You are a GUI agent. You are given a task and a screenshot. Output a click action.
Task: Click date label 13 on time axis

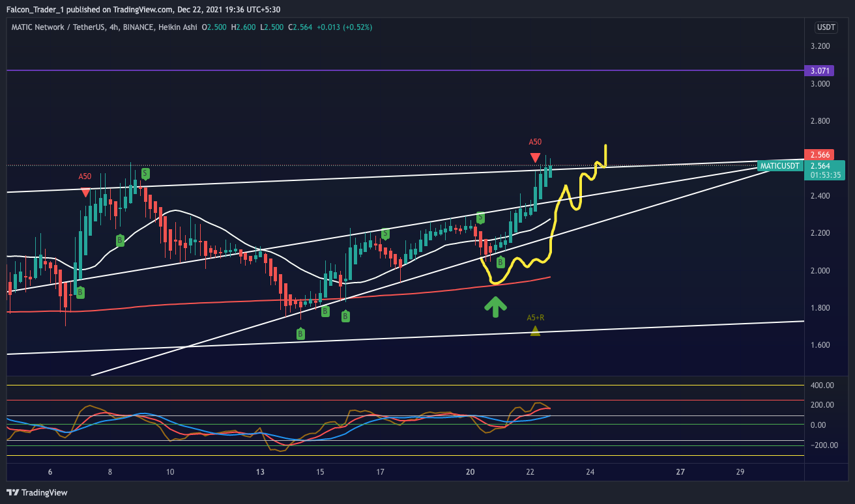pyautogui.click(x=260, y=472)
